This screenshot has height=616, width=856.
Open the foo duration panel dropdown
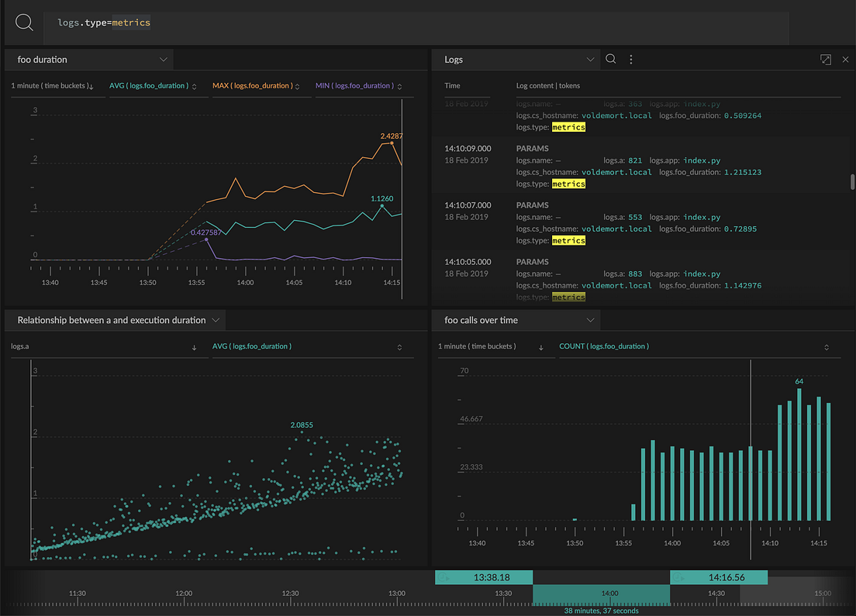tap(164, 58)
